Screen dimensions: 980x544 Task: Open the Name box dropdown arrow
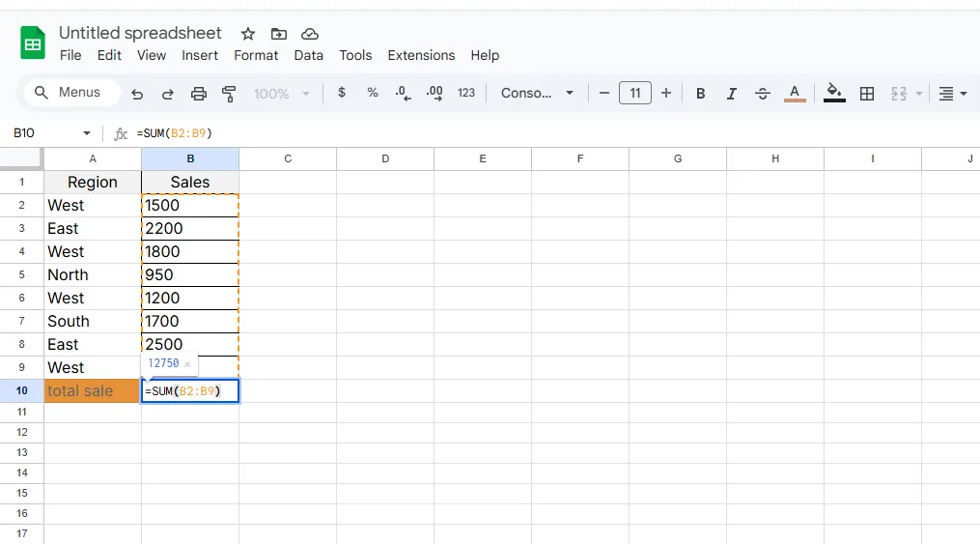(87, 133)
